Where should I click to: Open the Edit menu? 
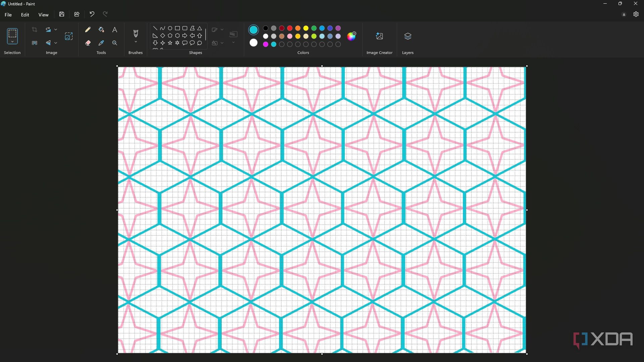click(25, 15)
